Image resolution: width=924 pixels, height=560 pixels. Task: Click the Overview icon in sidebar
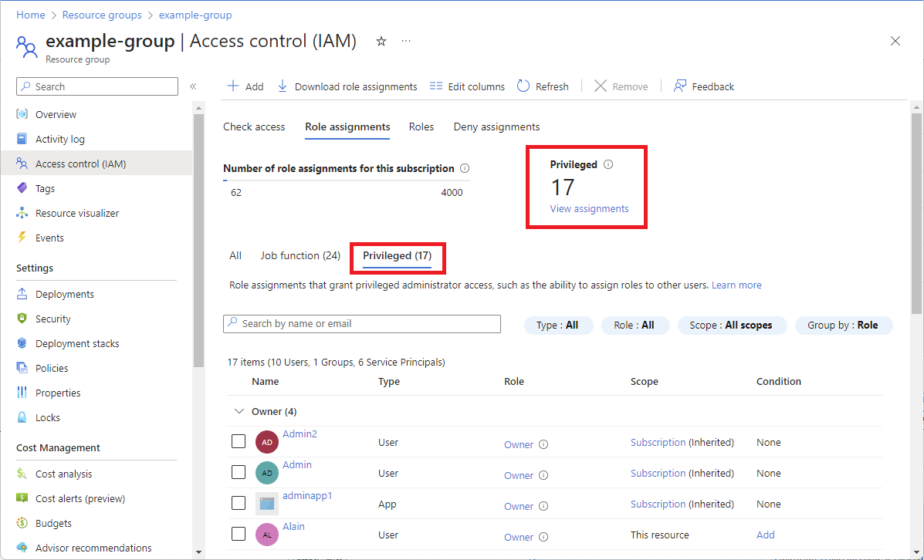tap(22, 114)
